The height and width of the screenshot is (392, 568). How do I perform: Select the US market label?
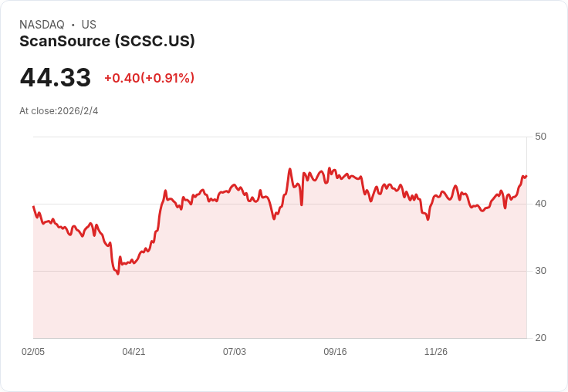coord(89,25)
